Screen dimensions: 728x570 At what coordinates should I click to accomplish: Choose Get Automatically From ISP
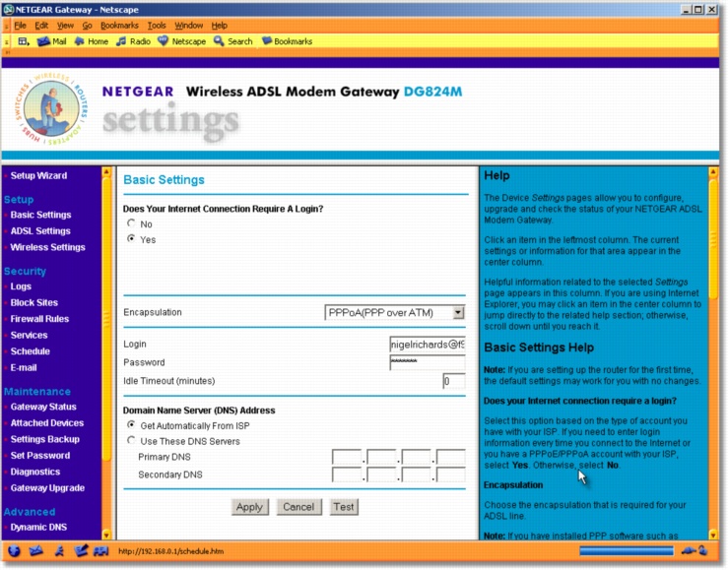click(x=131, y=424)
